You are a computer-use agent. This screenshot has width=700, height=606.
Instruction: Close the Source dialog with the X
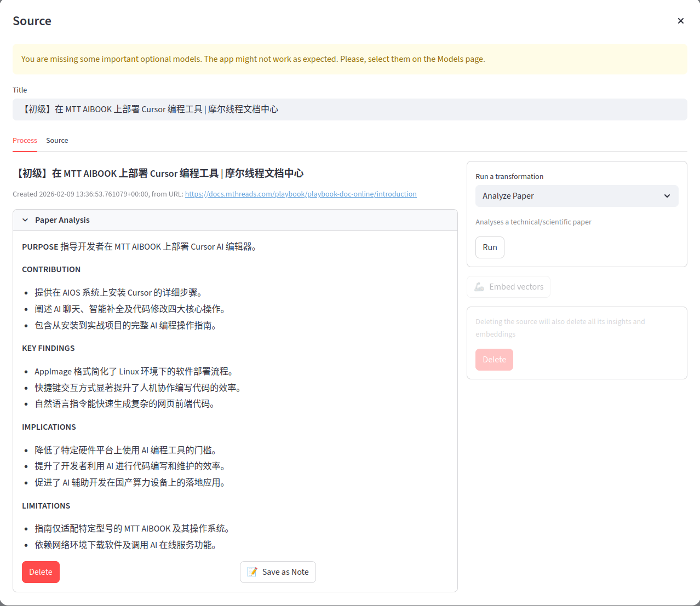(680, 21)
